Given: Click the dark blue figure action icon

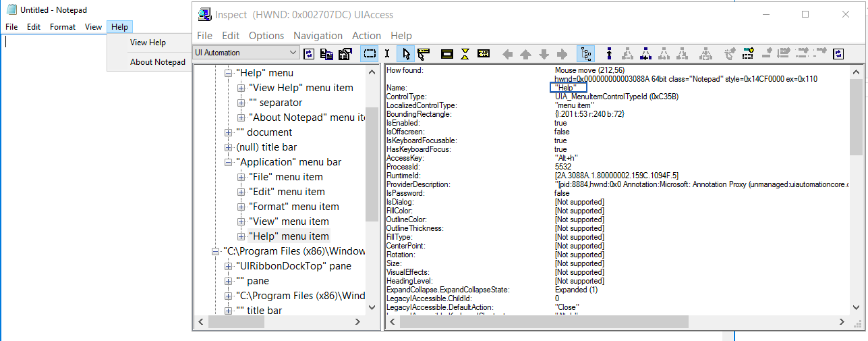Looking at the screenshot, I should pos(609,53).
